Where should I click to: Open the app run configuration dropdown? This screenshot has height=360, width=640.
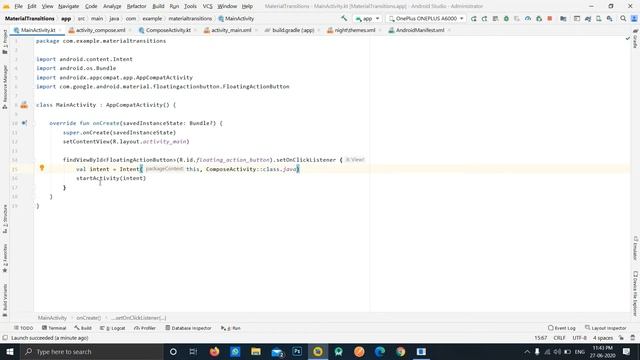pos(367,18)
